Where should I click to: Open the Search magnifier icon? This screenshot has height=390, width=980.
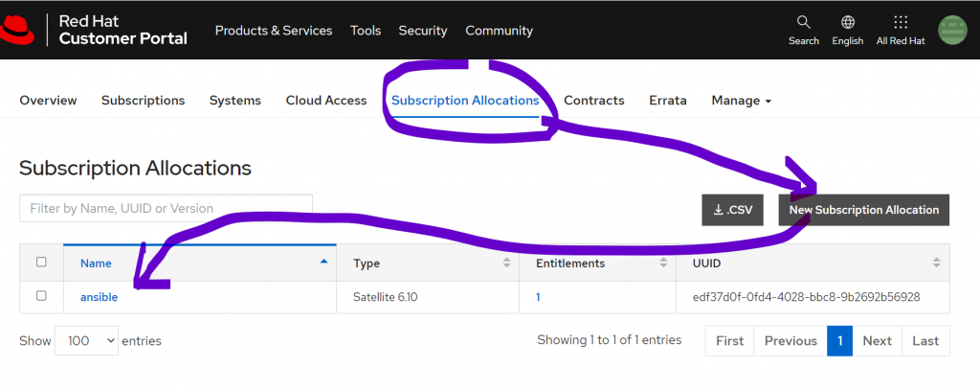[803, 23]
